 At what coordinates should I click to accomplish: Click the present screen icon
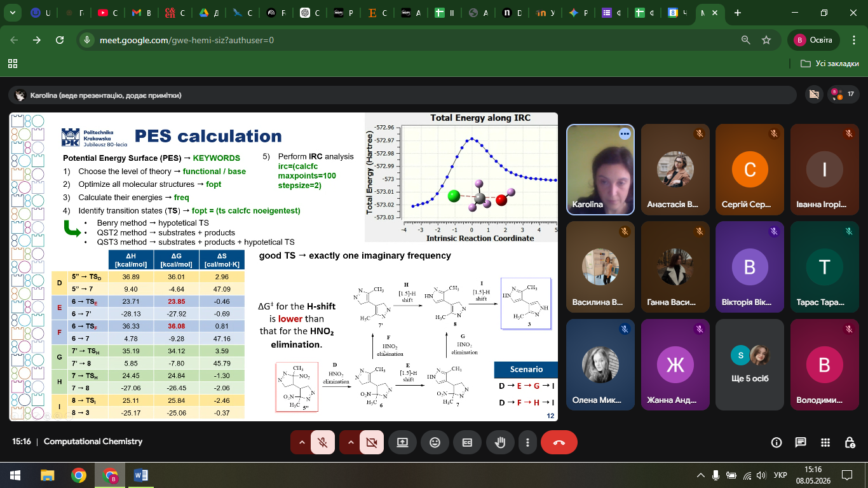[x=402, y=442]
